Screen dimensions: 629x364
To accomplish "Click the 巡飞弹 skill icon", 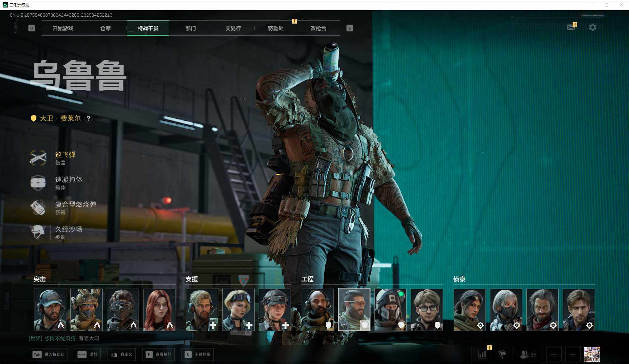I will click(x=38, y=158).
